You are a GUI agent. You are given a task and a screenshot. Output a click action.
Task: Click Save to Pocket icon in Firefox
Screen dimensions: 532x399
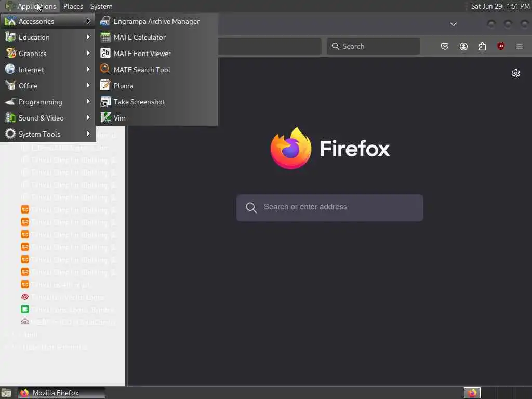(x=445, y=46)
